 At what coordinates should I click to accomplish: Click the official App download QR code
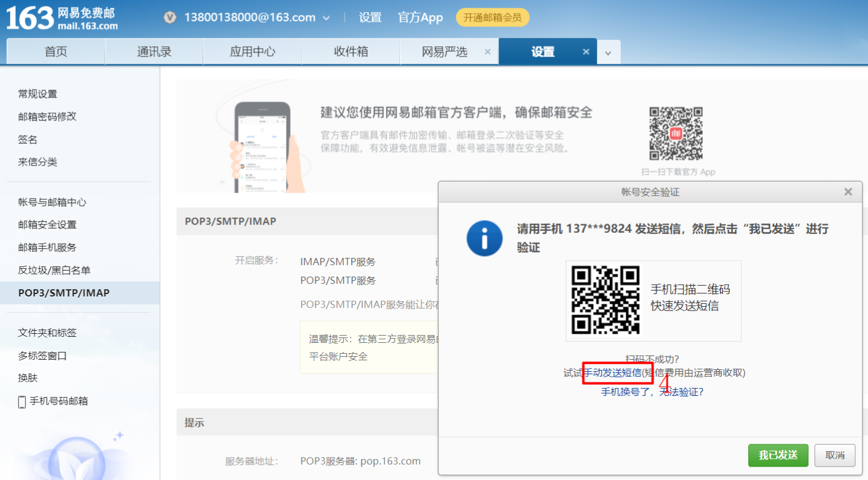(x=676, y=134)
